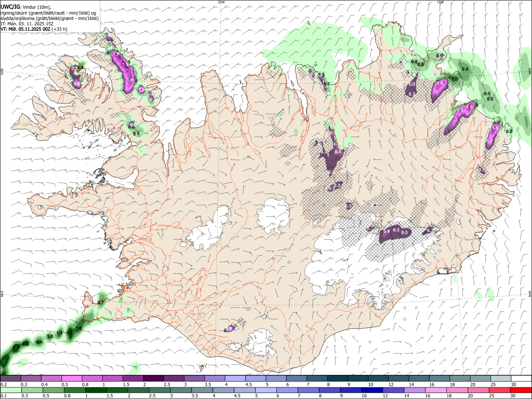Click the bright pink 0.5 snow legend swatch
This screenshot has height=399, width=532.
[x=72, y=379]
